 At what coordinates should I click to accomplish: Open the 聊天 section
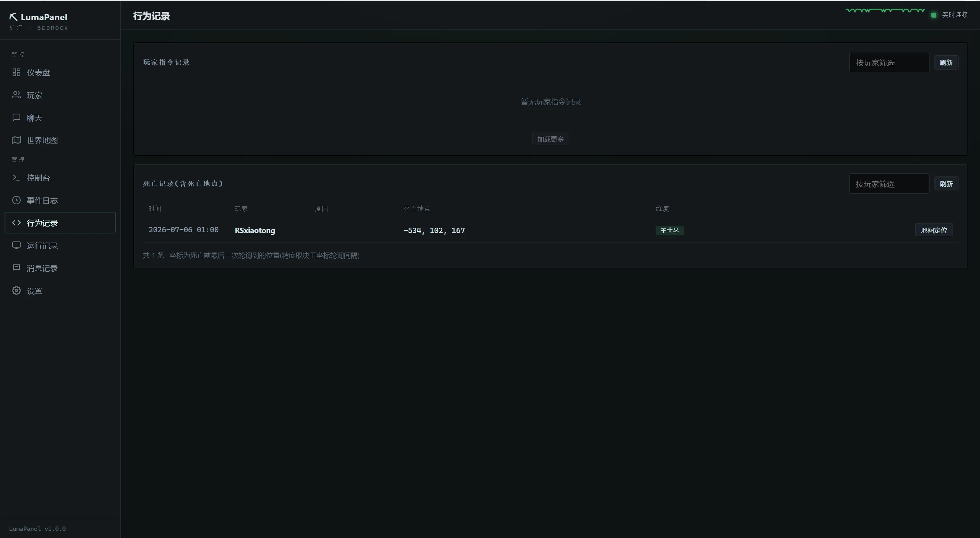tap(60, 117)
